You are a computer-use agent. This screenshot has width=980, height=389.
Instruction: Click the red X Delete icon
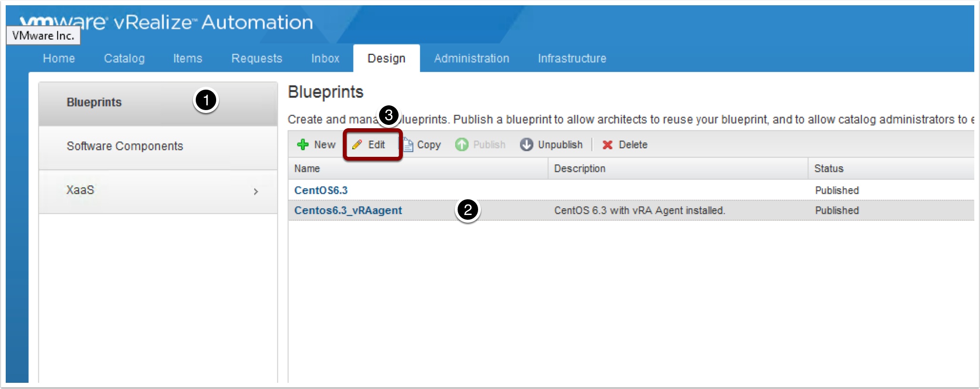point(607,144)
